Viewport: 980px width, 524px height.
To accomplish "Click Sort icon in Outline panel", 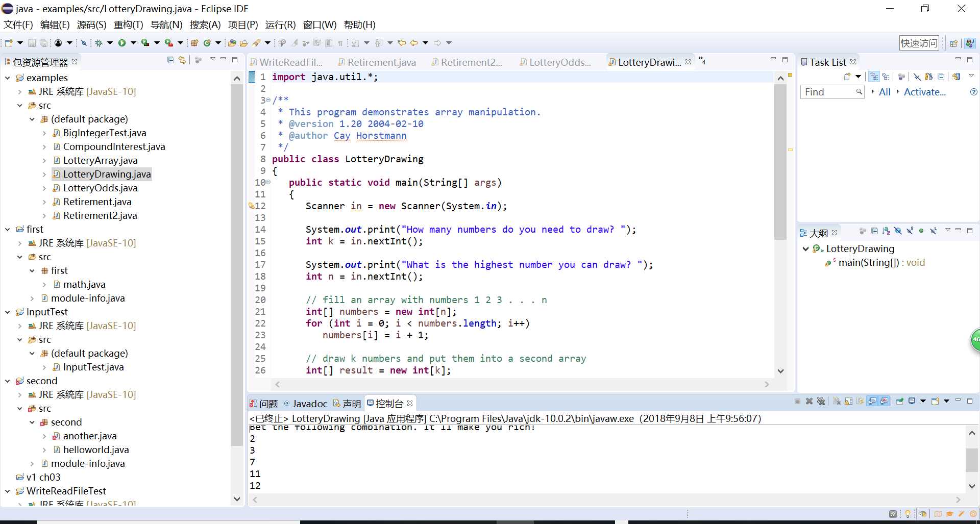I will (886, 231).
